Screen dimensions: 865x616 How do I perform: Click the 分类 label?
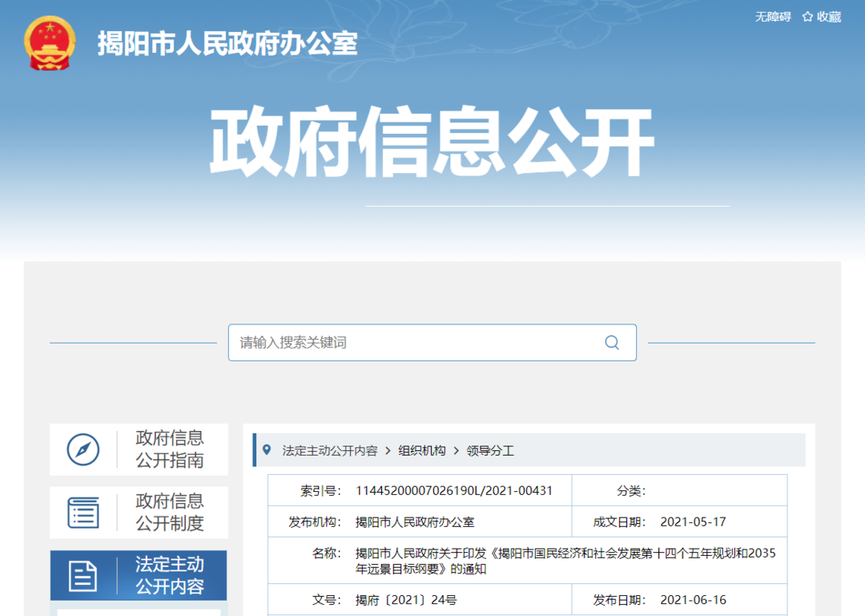tap(631, 491)
